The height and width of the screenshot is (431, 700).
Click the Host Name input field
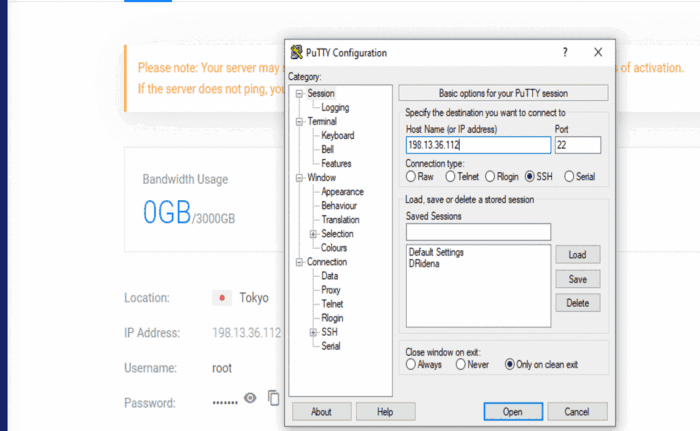point(478,145)
